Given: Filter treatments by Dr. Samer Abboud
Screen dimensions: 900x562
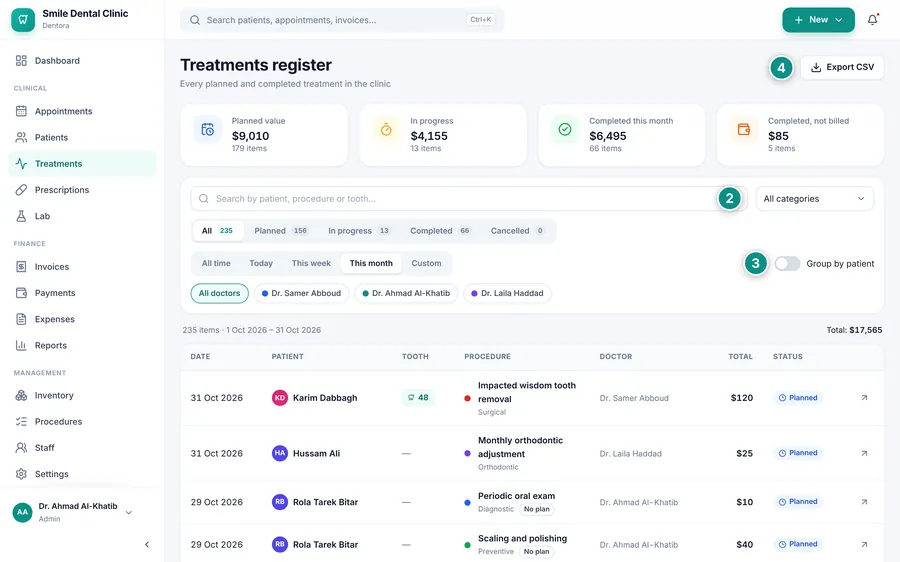Looking at the screenshot, I should (301, 293).
